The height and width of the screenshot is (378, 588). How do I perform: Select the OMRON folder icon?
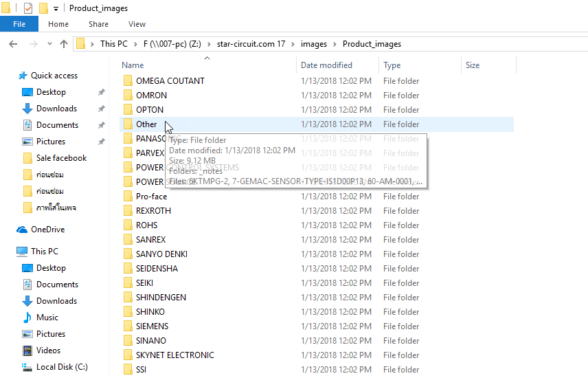pos(128,96)
